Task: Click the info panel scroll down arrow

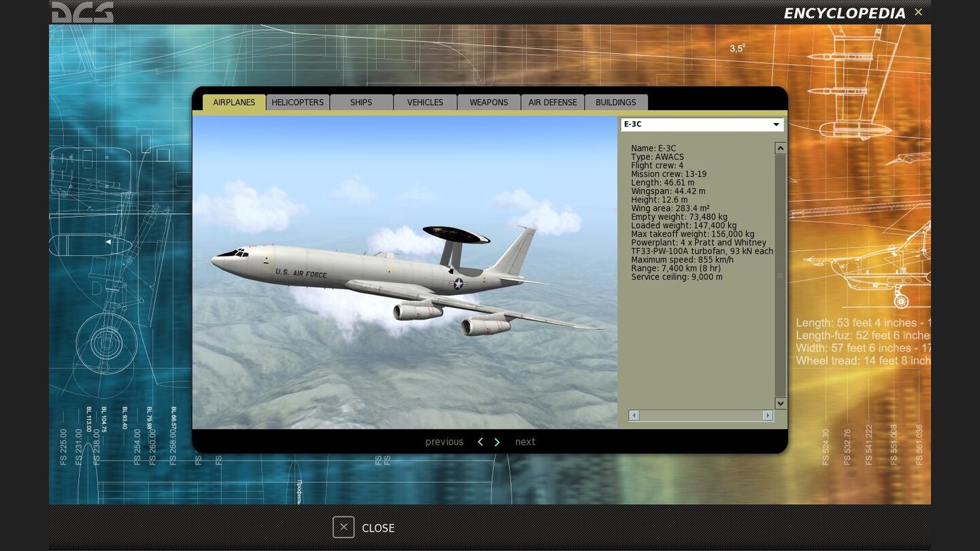Action: pos(781,403)
